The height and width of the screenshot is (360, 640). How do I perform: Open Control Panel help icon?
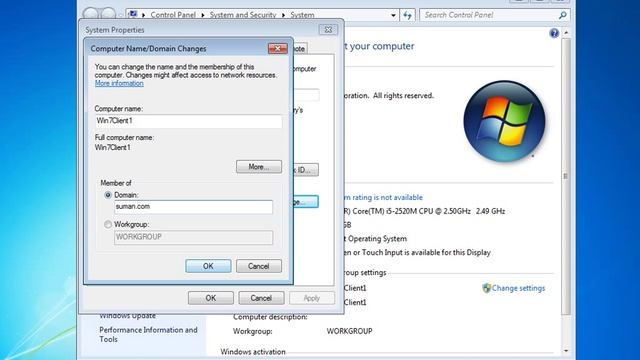pyautogui.click(x=554, y=33)
